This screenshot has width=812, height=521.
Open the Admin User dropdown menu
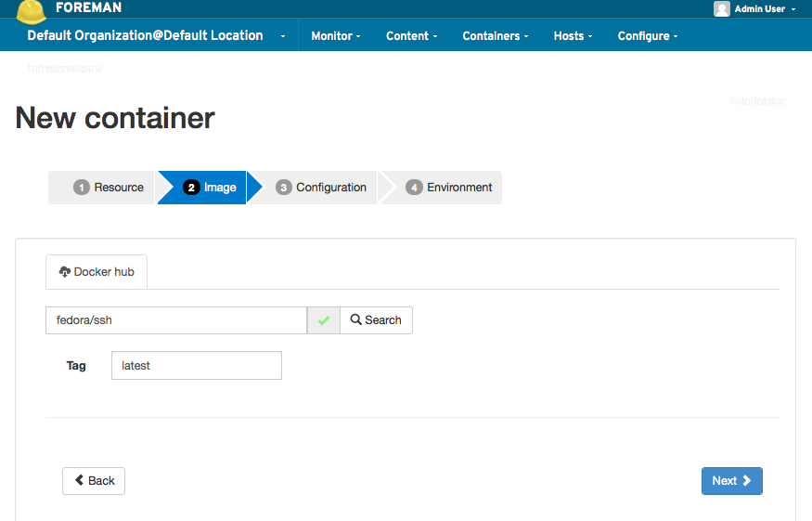755,9
